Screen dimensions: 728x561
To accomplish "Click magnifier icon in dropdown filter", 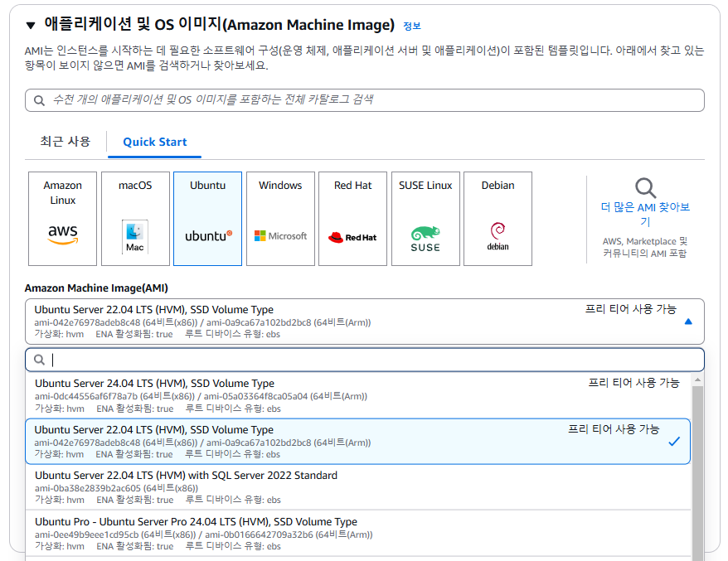I will pos(40,360).
